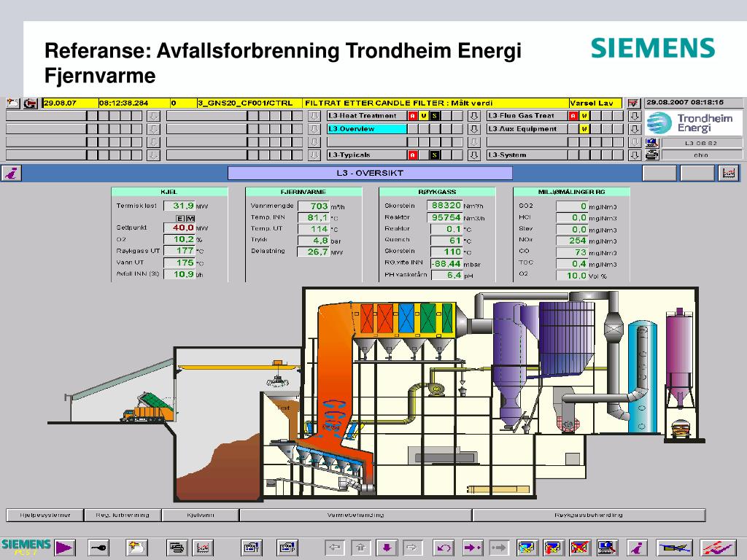Click the horn acknowledge icon in bottom toolbar

point(673,548)
